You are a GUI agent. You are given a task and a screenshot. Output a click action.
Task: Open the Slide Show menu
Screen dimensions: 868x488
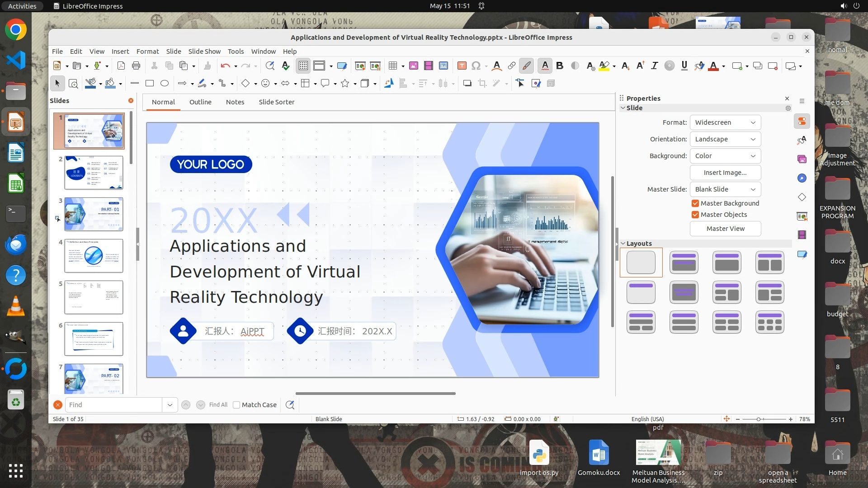coord(204,52)
